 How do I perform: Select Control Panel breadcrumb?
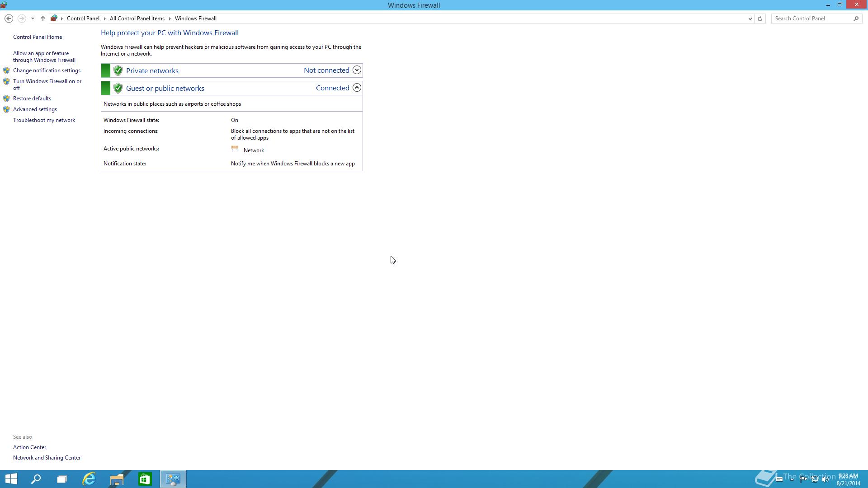tap(83, 19)
